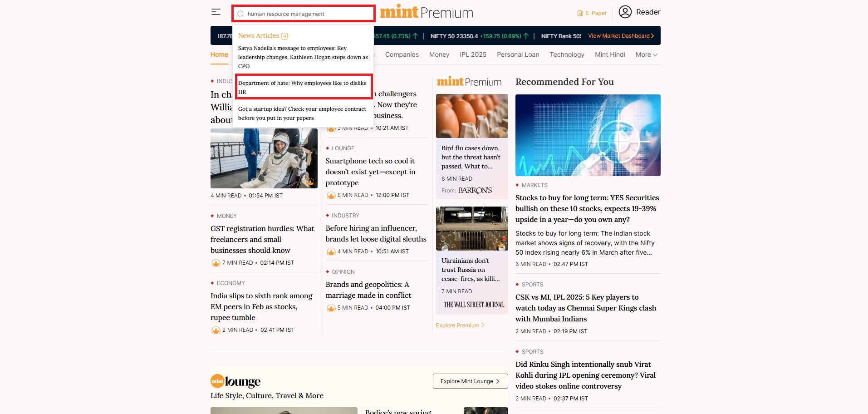Screen dimensions: 868x414
Task: Open 'Department of hate' search suggestion
Action: click(x=303, y=87)
